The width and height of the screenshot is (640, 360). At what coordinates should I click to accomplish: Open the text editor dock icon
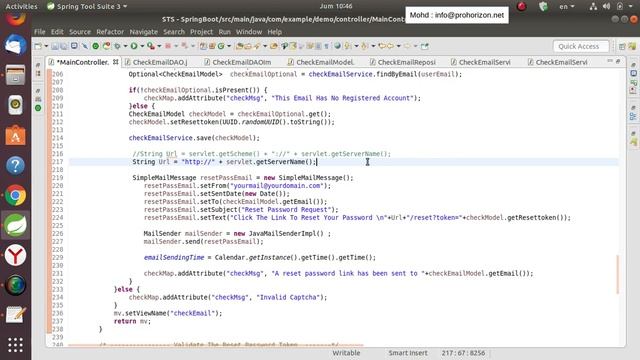[x=16, y=315]
